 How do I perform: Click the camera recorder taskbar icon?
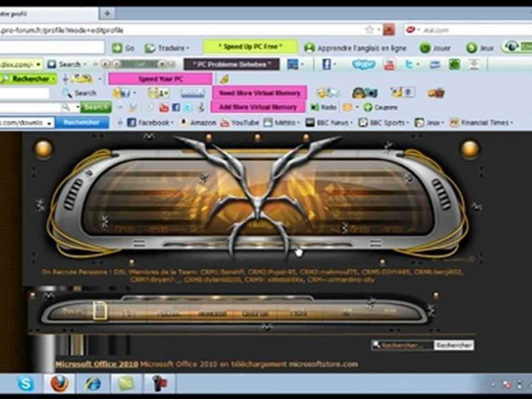pos(159,383)
